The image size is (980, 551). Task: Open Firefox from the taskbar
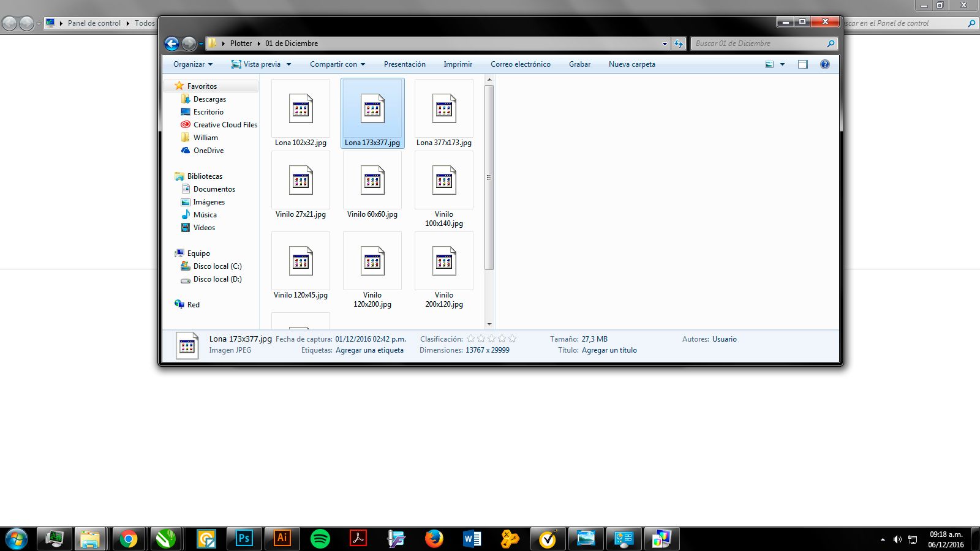click(434, 539)
